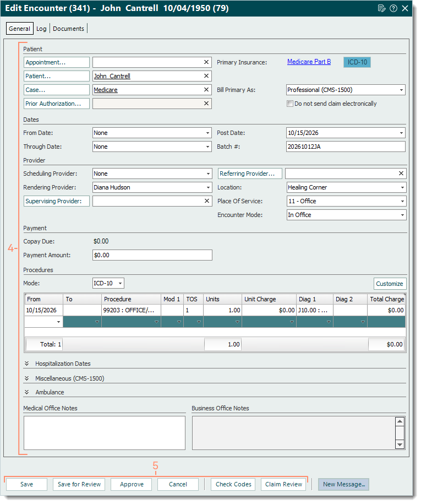Click the Batch # input field
This screenshot has height=504, width=421.
click(346, 147)
